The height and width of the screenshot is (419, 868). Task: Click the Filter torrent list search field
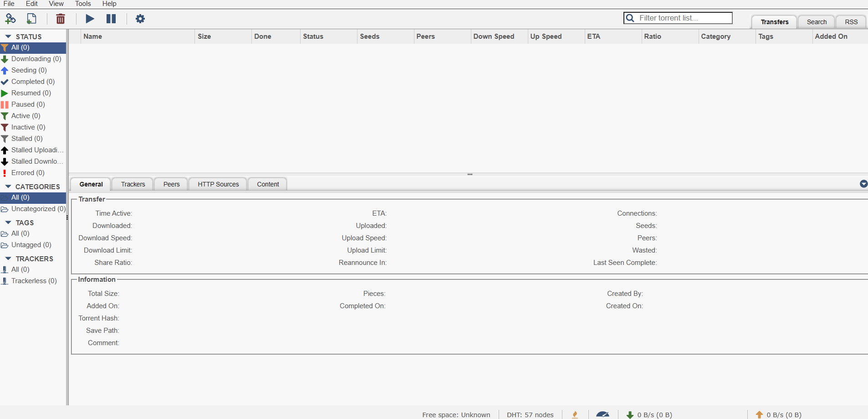tap(683, 18)
